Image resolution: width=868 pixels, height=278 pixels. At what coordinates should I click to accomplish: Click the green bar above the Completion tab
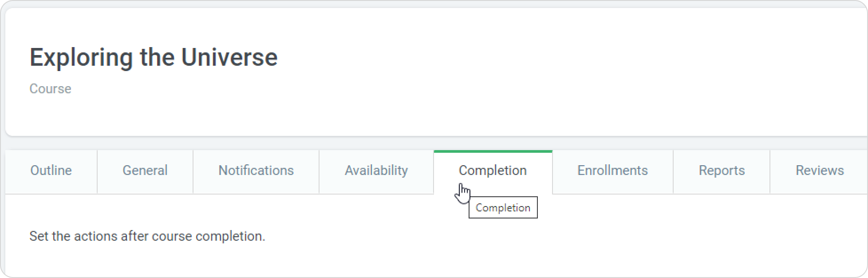493,151
